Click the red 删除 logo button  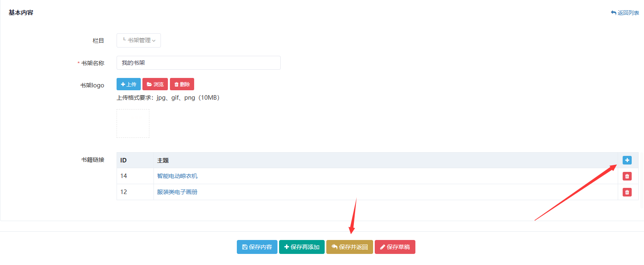pos(182,84)
